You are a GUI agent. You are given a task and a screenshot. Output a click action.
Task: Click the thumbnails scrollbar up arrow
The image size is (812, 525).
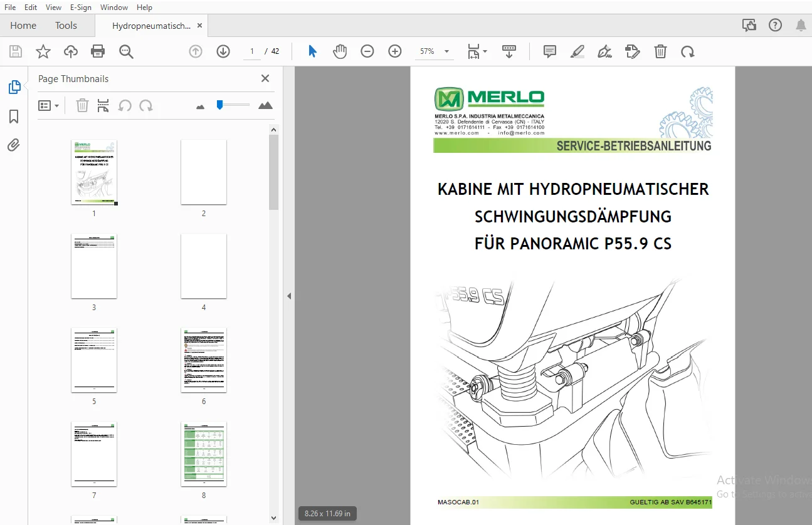(x=273, y=129)
